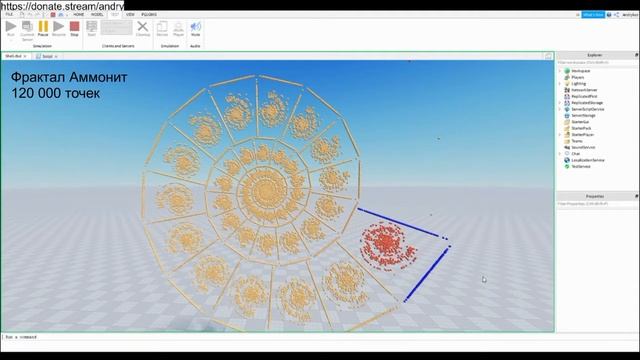Expand the ServerScriptService node
This screenshot has width=640, height=360.
[560, 109]
